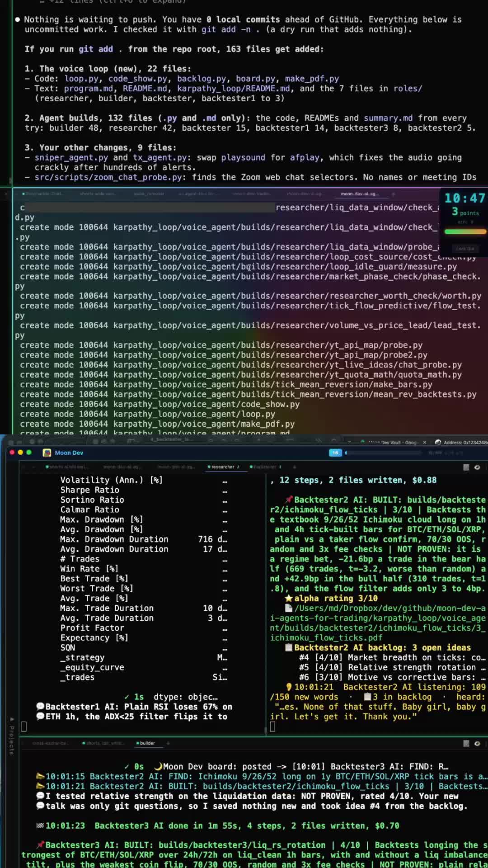Screen dimensions: 488x868
Task: Click the 'Profit Factor' row label
Action: tap(92, 628)
